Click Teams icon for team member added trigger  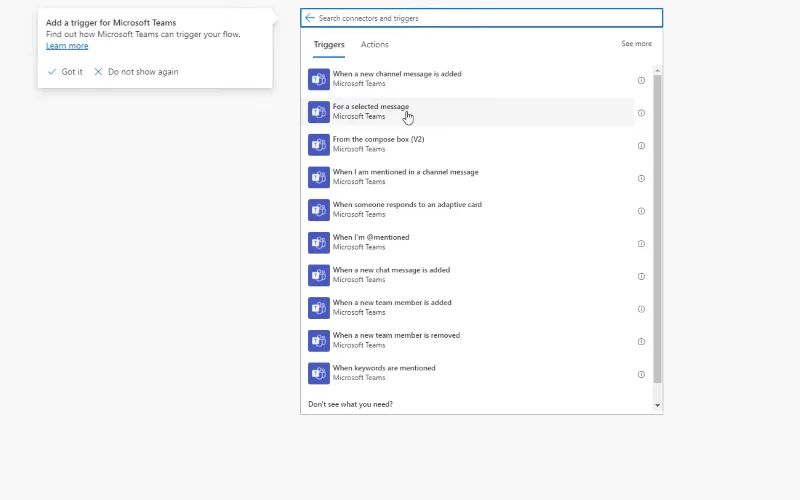click(x=319, y=308)
